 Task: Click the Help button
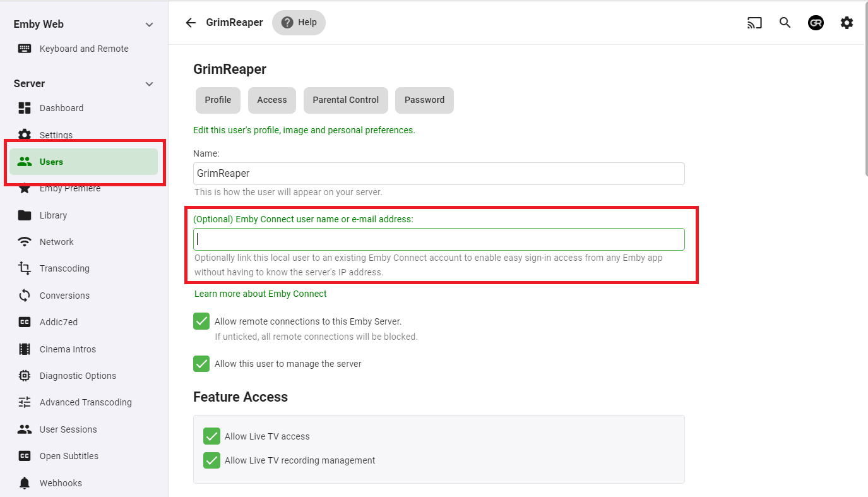(299, 23)
